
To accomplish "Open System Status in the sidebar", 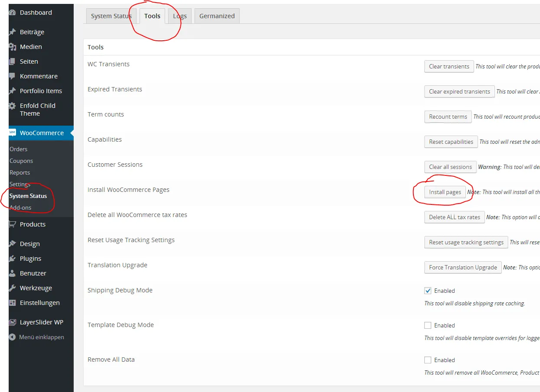I will click(x=28, y=196).
